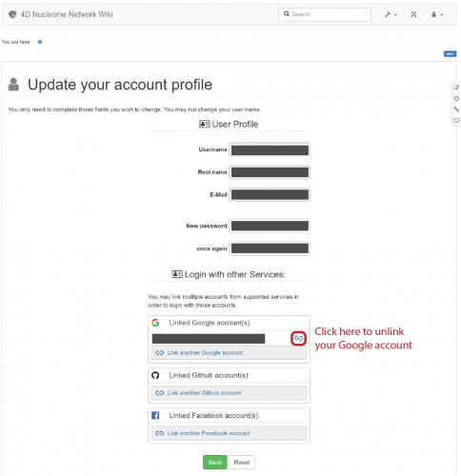
Task: Click the green Save button
Action: tap(215, 463)
